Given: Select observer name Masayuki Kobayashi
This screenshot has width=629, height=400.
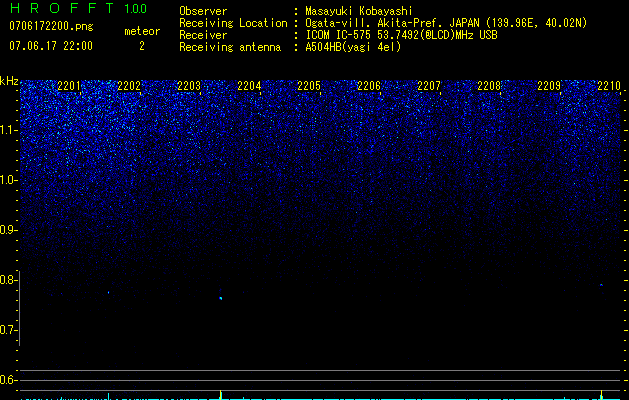Looking at the screenshot, I should (359, 11).
